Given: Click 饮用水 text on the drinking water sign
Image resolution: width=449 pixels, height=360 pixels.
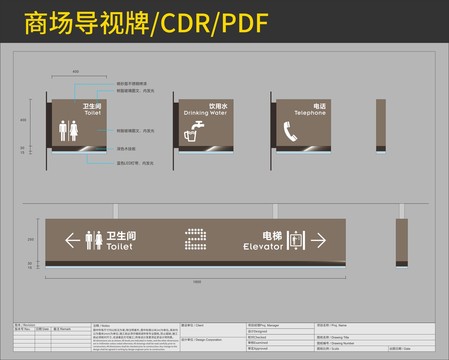Looking at the screenshot, I should click(x=218, y=106).
